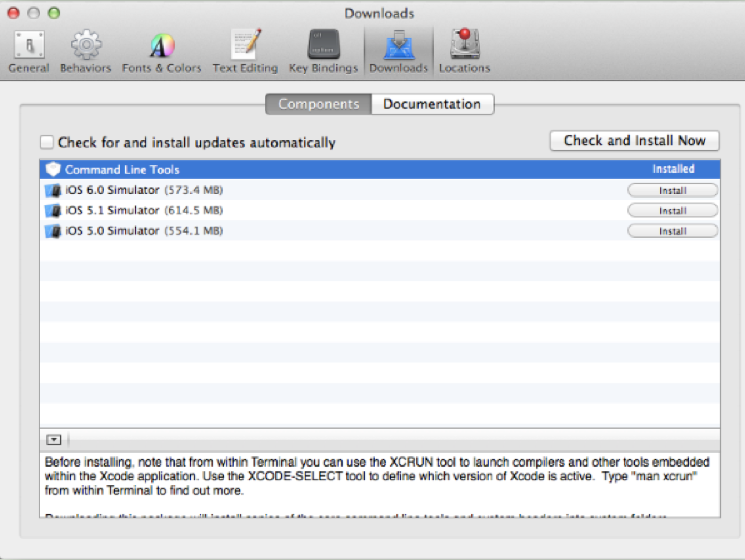Open the General preferences pane
This screenshot has width=745, height=560.
point(29,51)
